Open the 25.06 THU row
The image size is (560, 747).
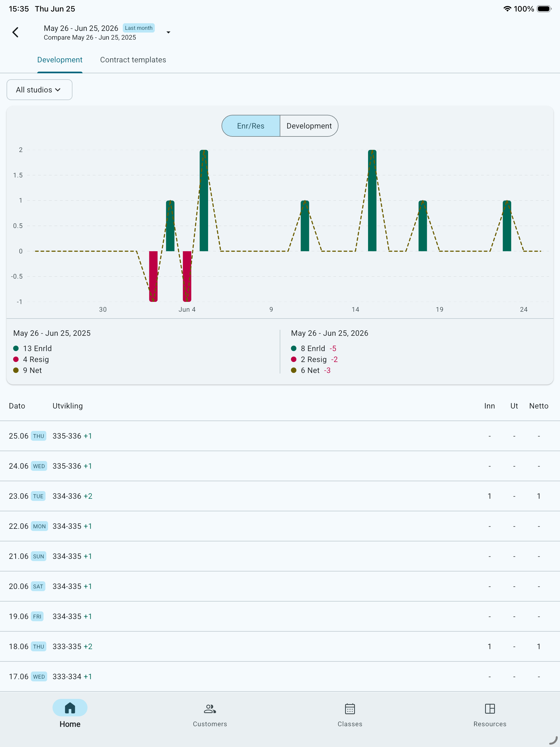pyautogui.click(x=280, y=436)
